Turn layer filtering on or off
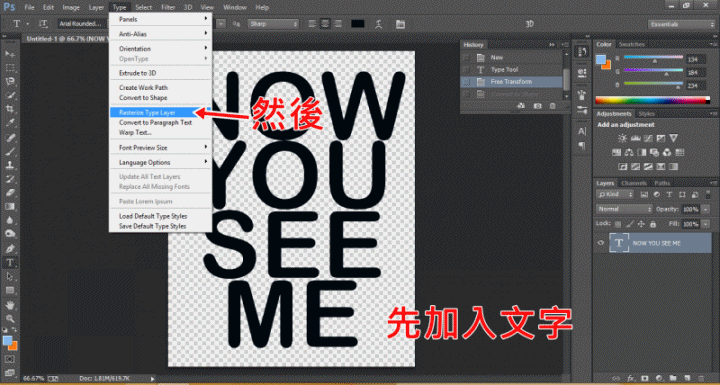This screenshot has width=720, height=385. click(708, 194)
